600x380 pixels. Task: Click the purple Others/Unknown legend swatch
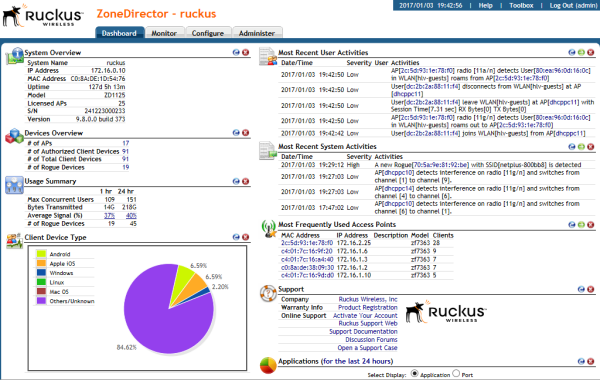[x=41, y=301]
